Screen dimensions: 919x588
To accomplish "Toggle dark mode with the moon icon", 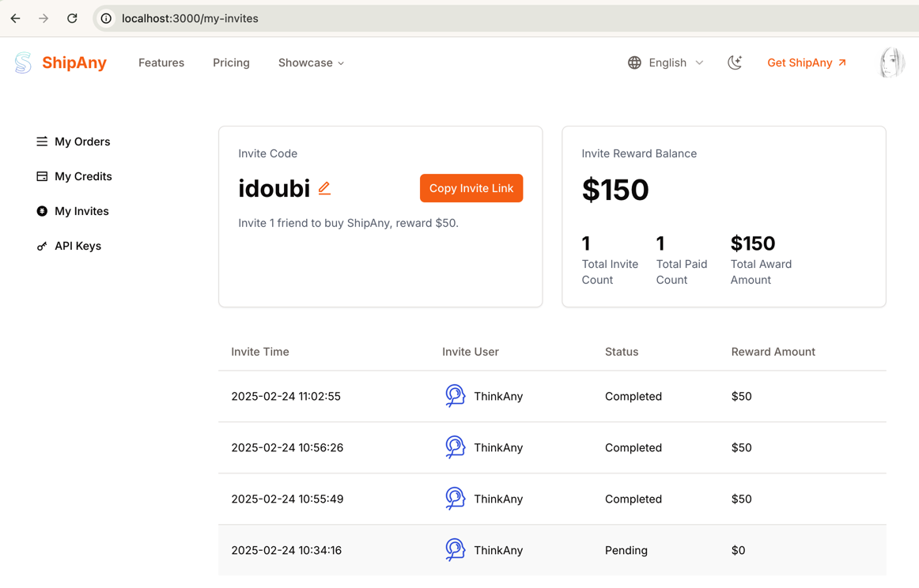I will click(x=735, y=62).
